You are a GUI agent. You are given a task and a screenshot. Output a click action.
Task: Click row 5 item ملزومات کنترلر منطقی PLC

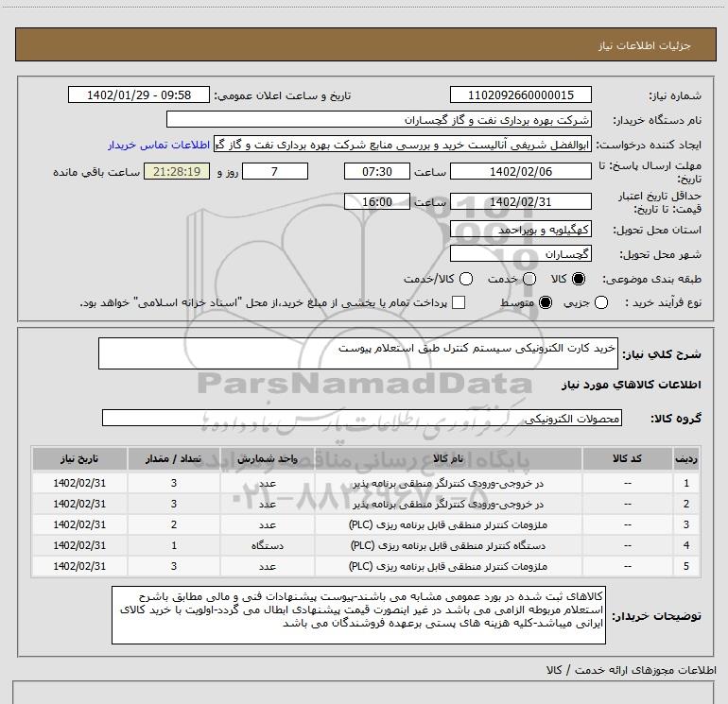coord(448,567)
